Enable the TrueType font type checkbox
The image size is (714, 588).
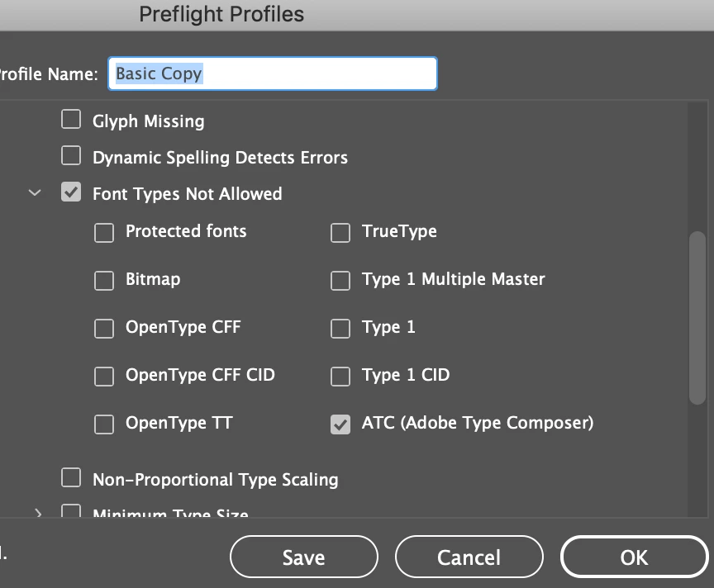coord(340,233)
